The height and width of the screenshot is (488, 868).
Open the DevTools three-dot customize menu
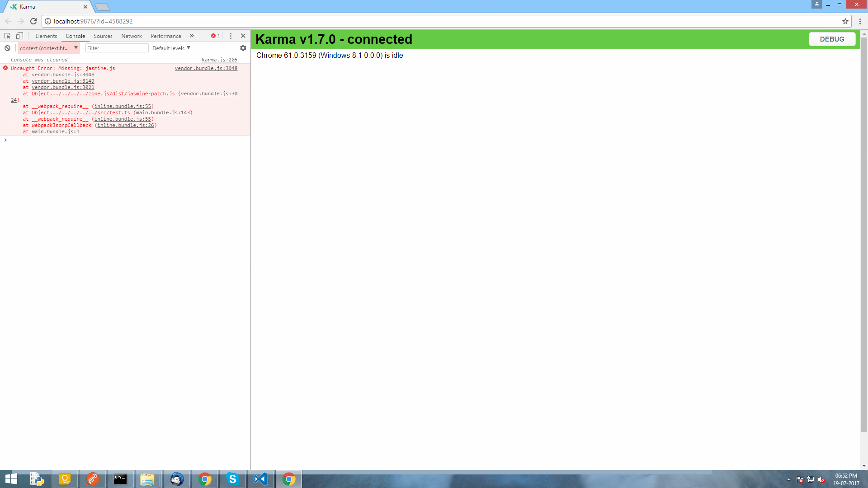click(231, 36)
